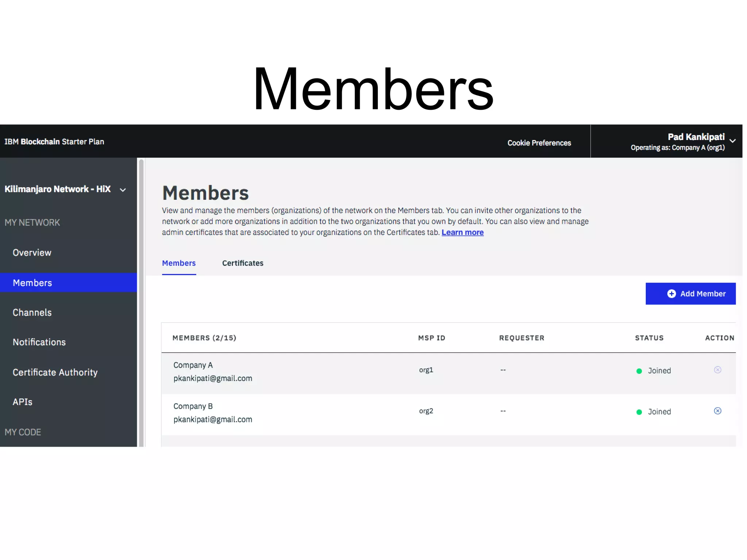
Task: Click the Members page heading
Action: click(205, 193)
